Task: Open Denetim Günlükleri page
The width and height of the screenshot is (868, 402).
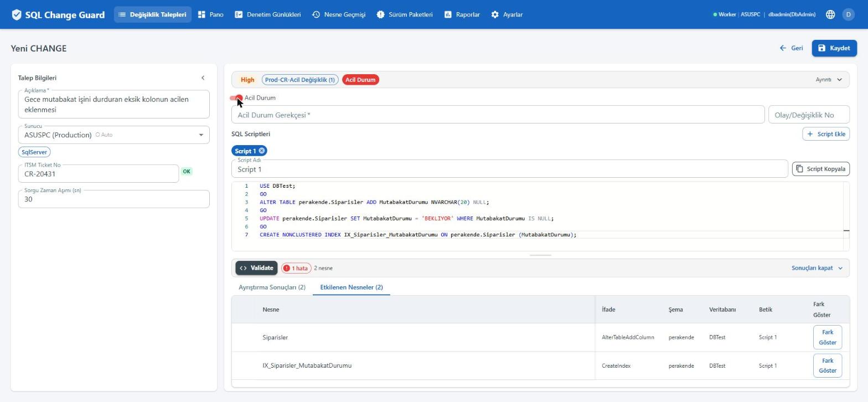Action: click(268, 15)
